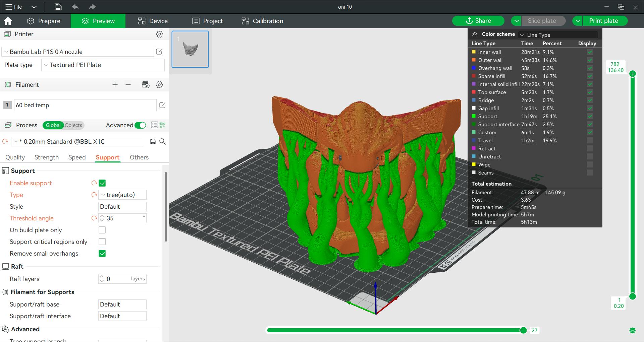644x342 pixels.
Task: Uncheck Enable support checkbox
Action: [102, 183]
